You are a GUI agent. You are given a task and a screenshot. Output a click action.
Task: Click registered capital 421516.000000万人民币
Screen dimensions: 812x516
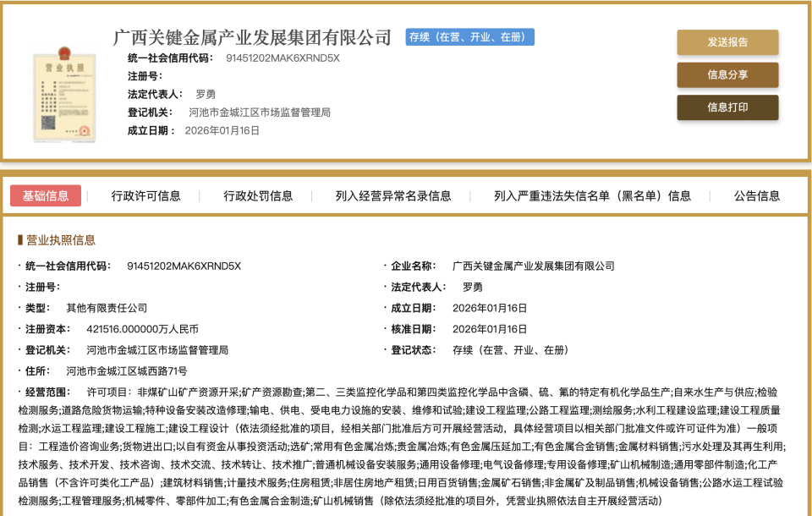[142, 329]
